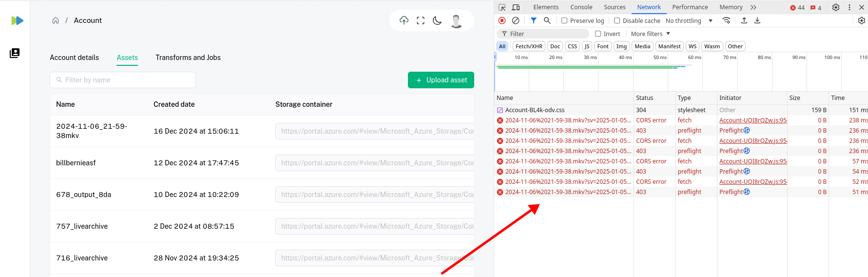Import HAR file with upload arrow
Image resolution: width=868 pixels, height=277 pixels.
click(x=744, y=20)
